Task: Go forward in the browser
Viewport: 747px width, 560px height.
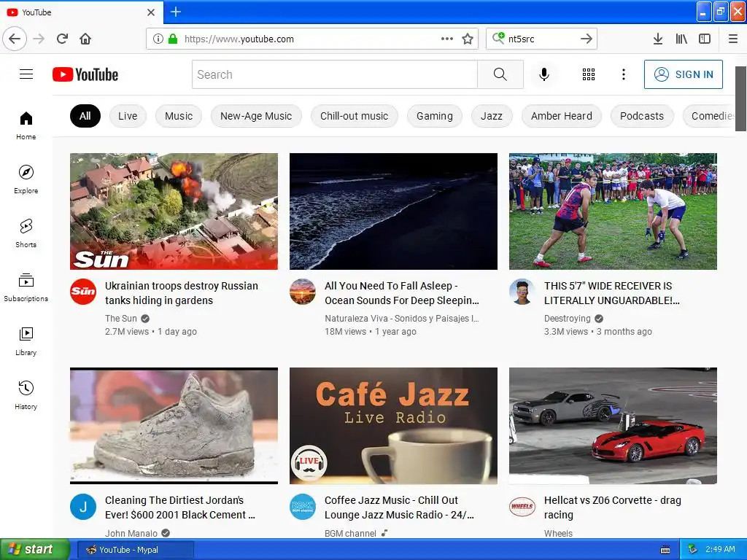Action: (x=39, y=39)
